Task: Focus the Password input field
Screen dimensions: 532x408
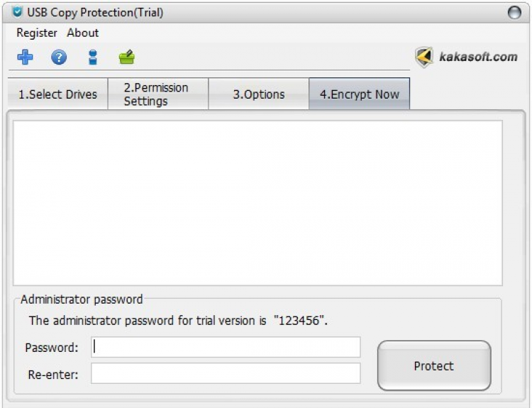Action: point(226,347)
